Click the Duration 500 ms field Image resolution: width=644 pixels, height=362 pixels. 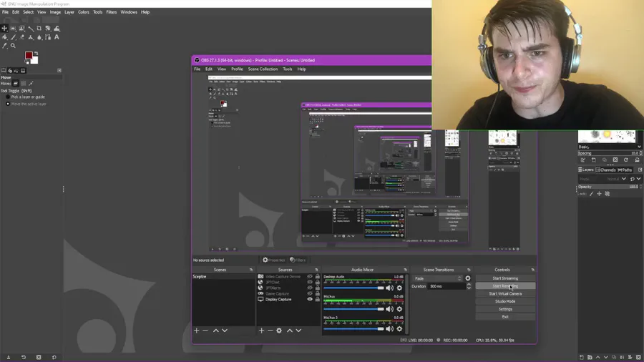[447, 286]
